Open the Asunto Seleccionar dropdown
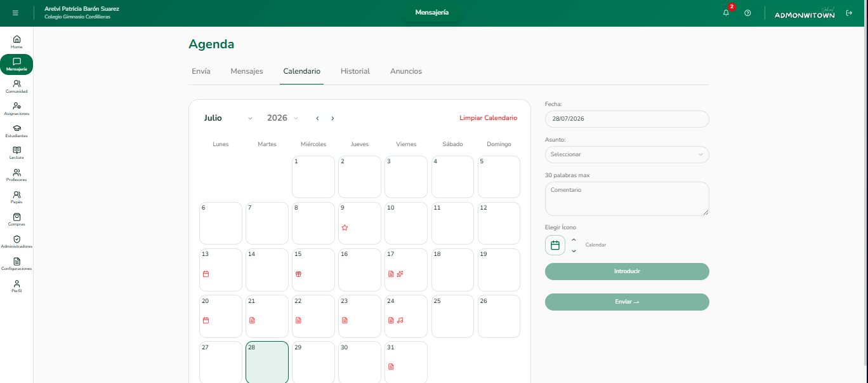868x383 pixels. point(627,154)
